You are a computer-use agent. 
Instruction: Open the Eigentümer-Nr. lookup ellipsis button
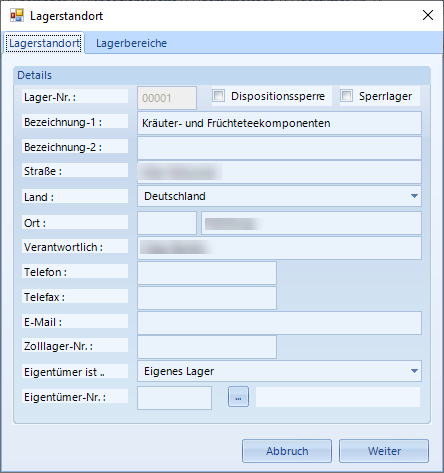(x=238, y=397)
